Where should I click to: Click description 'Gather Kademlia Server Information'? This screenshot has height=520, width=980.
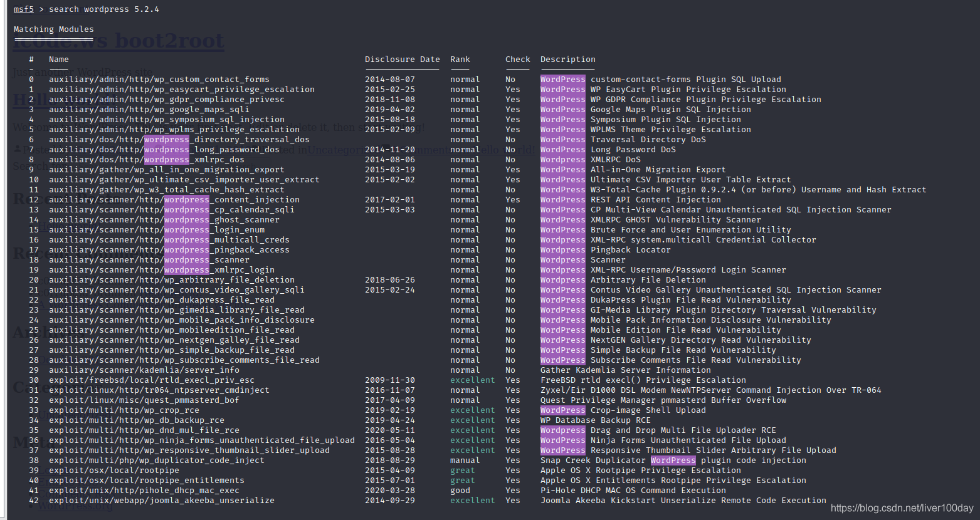(626, 370)
